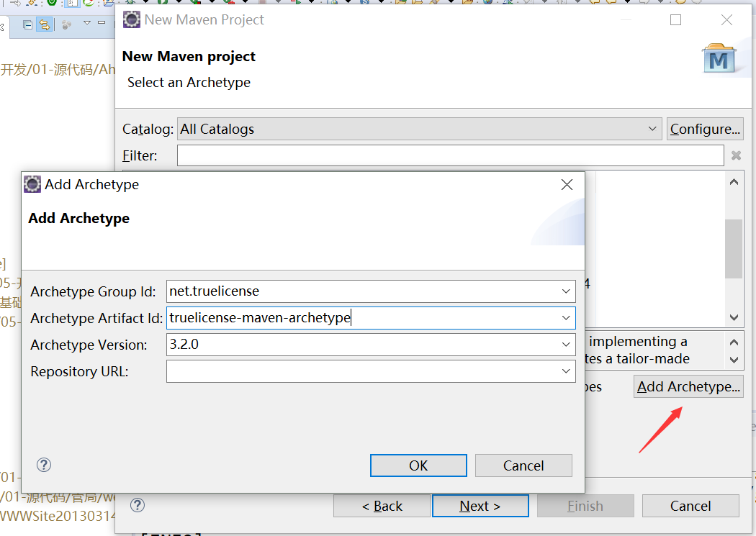Click Cancel in the New Maven Project wizard
756x536 pixels.
690,506
